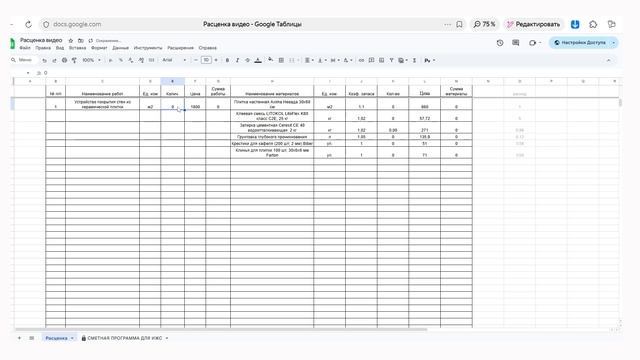640x360 pixels.
Task: Move the document using the folder icon
Action: (x=80, y=40)
